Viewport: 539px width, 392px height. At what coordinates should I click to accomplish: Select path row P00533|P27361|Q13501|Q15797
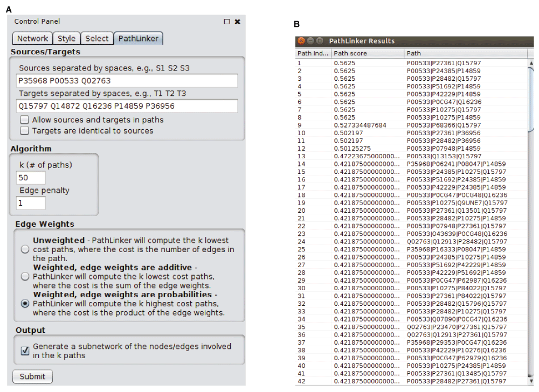(x=411, y=211)
